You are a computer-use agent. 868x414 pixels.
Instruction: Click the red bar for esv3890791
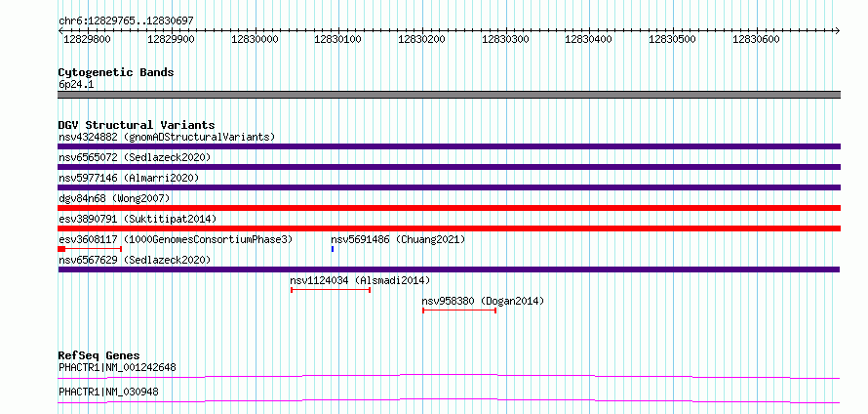(x=449, y=228)
